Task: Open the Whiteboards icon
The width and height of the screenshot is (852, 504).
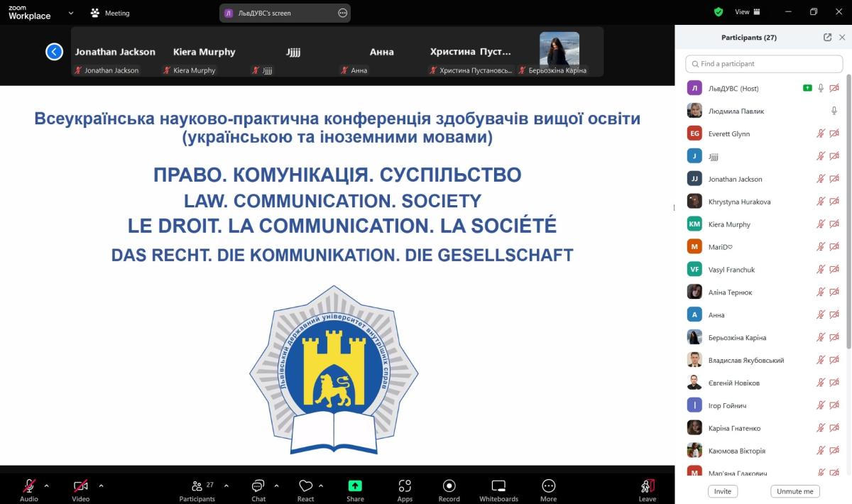Action: (x=498, y=486)
